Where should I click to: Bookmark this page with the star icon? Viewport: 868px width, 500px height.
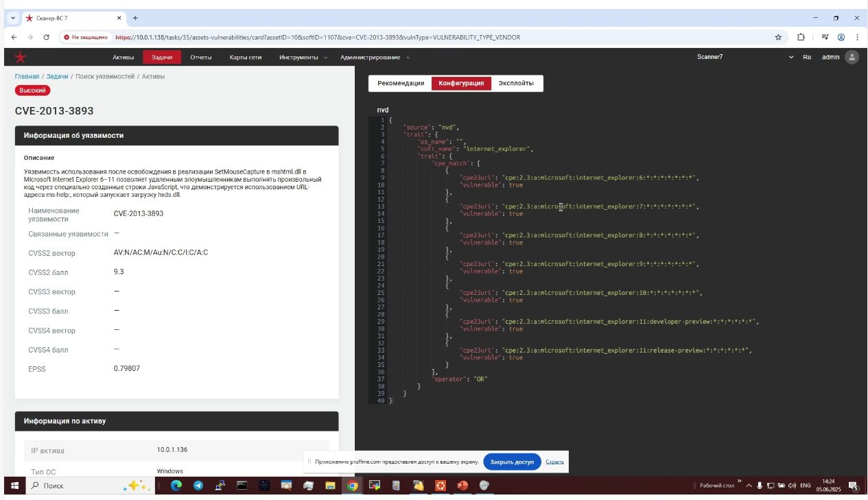(778, 37)
